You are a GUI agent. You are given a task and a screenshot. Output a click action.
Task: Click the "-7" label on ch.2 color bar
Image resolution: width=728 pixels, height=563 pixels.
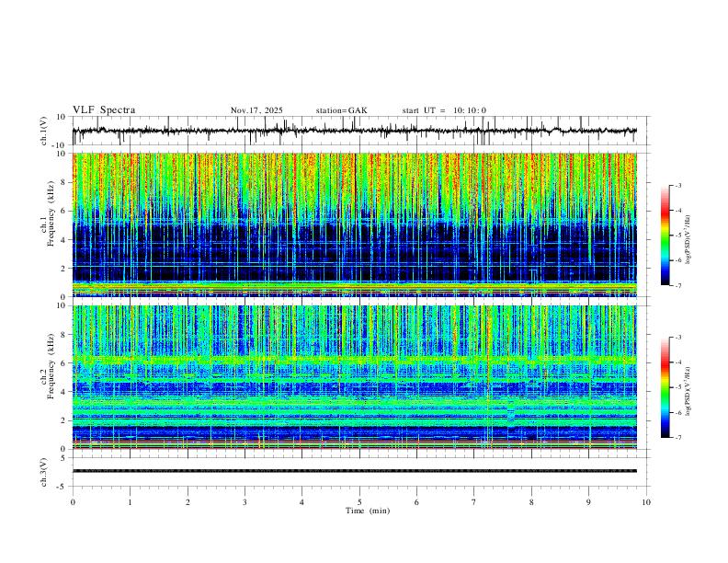[x=678, y=437]
